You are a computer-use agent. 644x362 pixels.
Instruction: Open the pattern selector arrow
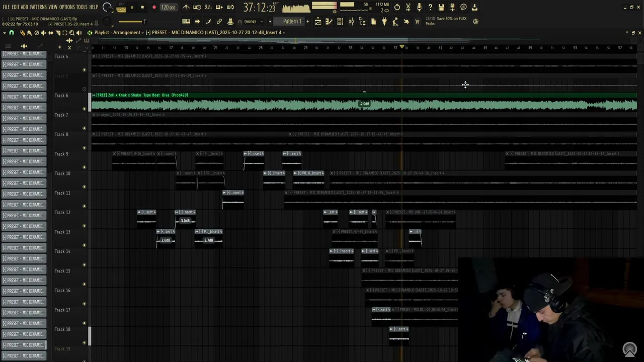(x=270, y=22)
